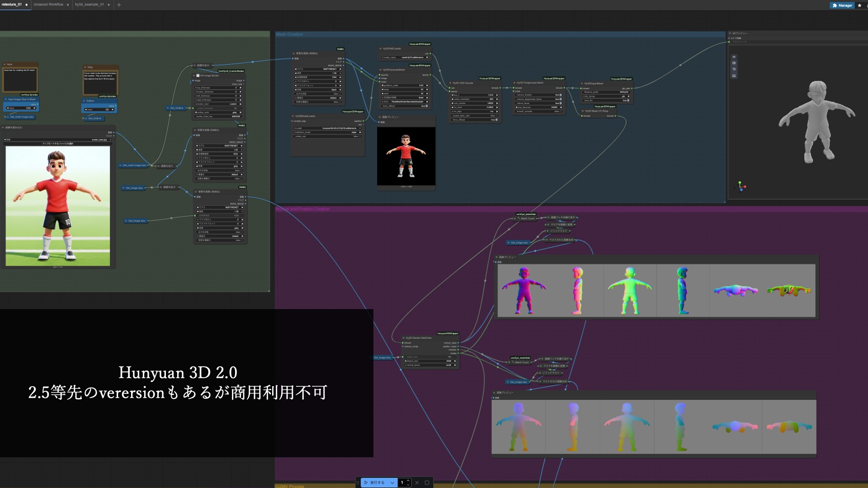Click the material mode icon in 3D preview
This screenshot has width=868, height=488.
click(734, 69)
